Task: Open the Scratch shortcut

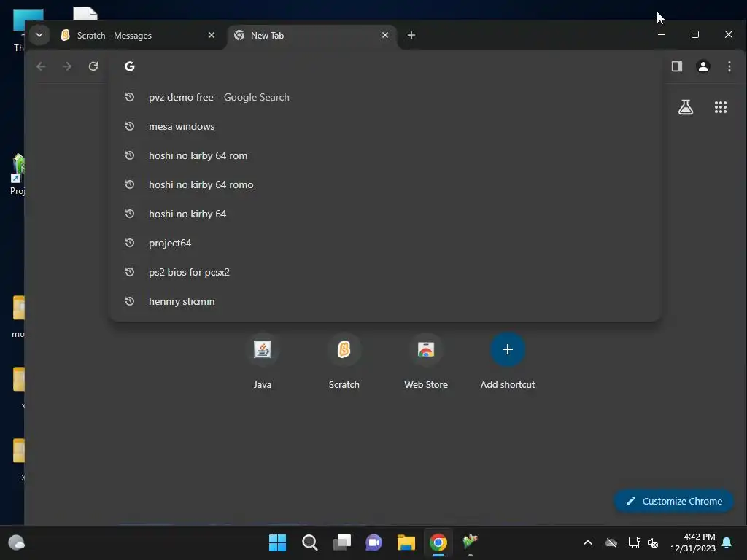Action: pyautogui.click(x=344, y=362)
